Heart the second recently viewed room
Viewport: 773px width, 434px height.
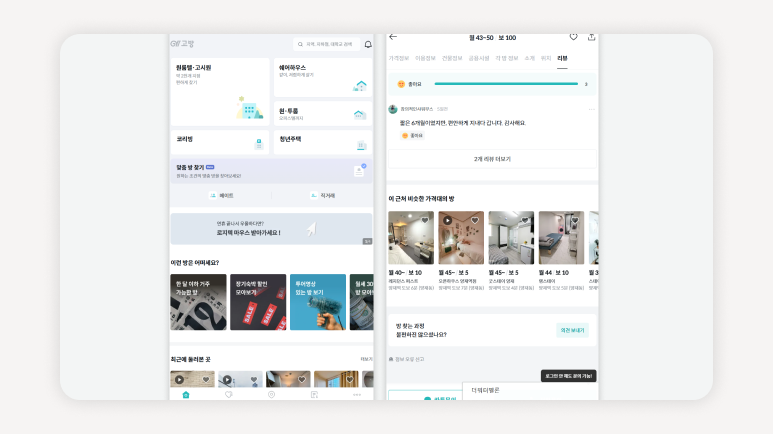click(x=254, y=380)
